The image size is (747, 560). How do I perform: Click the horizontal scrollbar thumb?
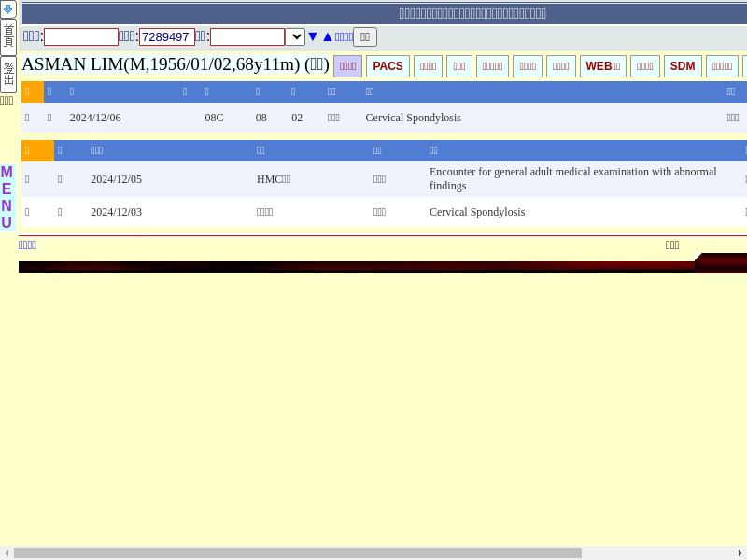pos(298,553)
